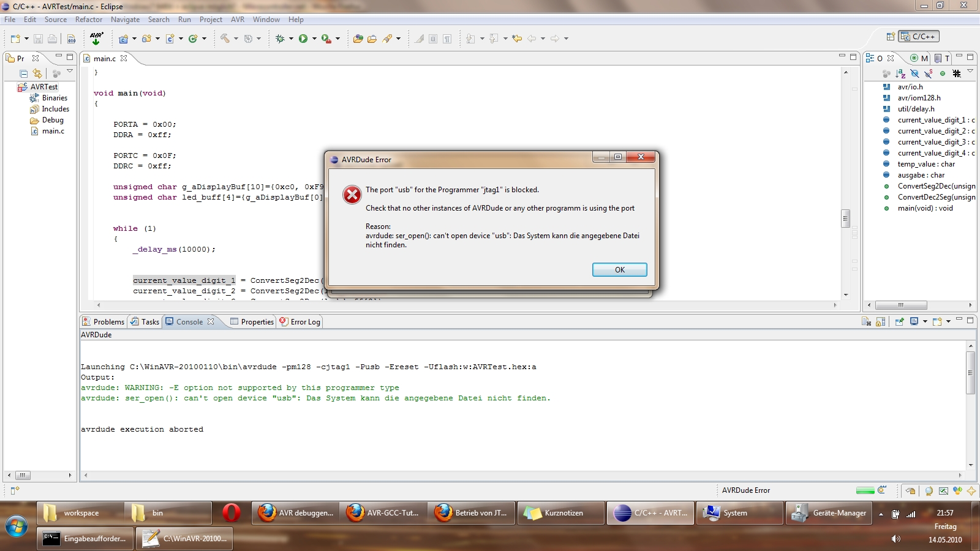980x551 pixels.
Task: Click the green Run icon
Action: (303, 39)
